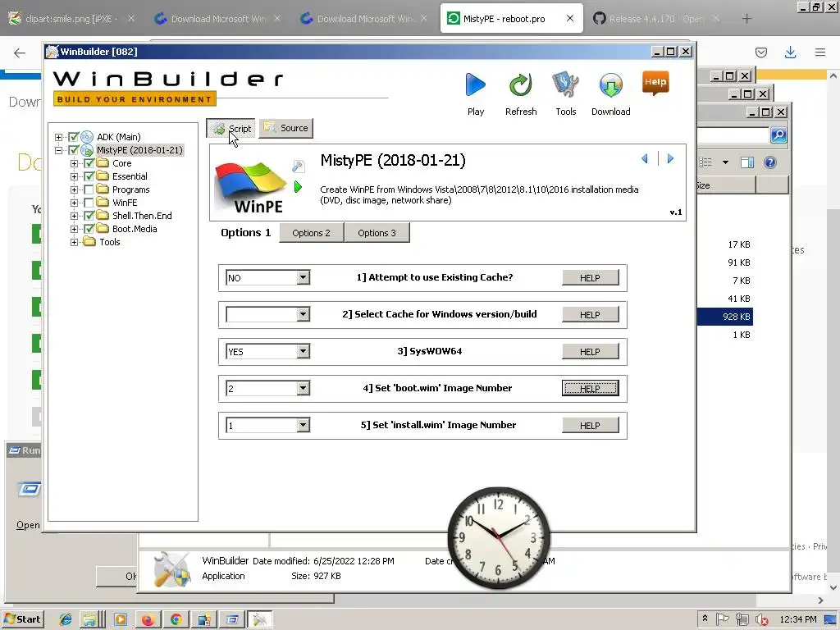
Task: Open the Download center icon
Action: pyautogui.click(x=610, y=85)
